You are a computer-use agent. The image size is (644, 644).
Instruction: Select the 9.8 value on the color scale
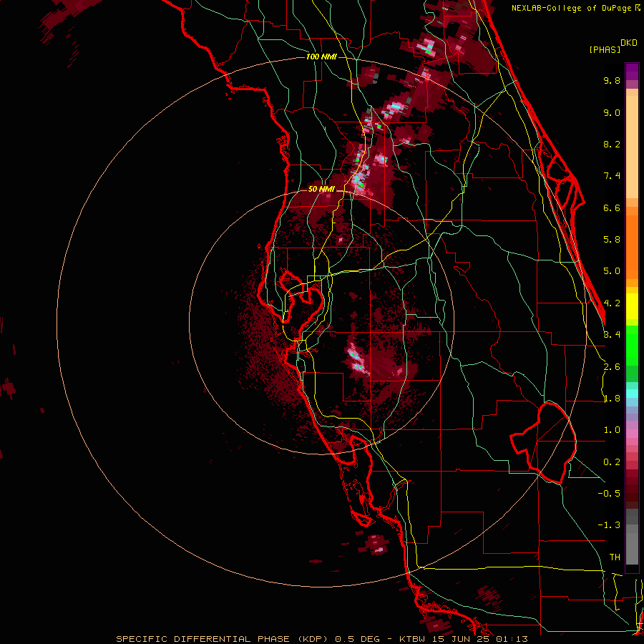click(612, 80)
